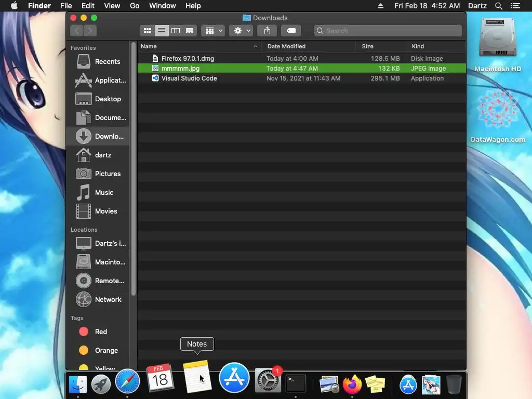Click the sidebar vertical scrollbar

[x=134, y=168]
